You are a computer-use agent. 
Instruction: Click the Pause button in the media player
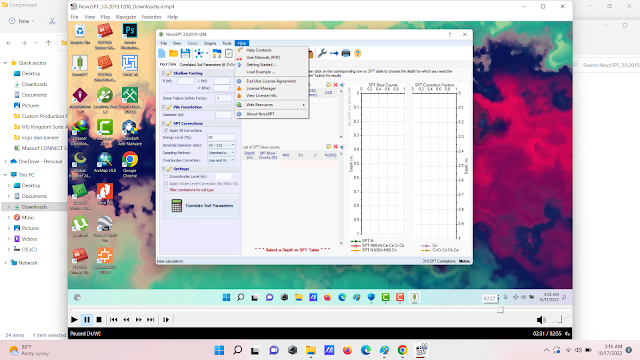click(87, 320)
